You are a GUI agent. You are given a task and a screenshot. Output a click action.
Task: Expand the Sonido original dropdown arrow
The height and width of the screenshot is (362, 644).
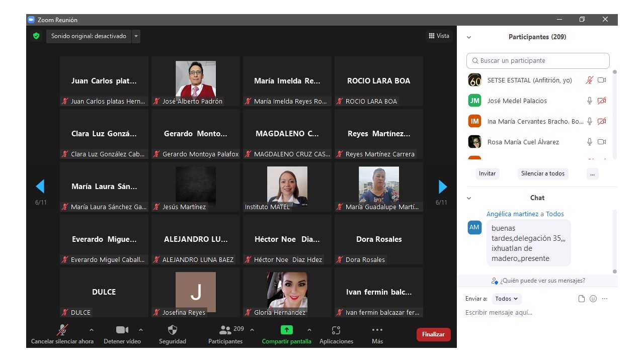(136, 36)
